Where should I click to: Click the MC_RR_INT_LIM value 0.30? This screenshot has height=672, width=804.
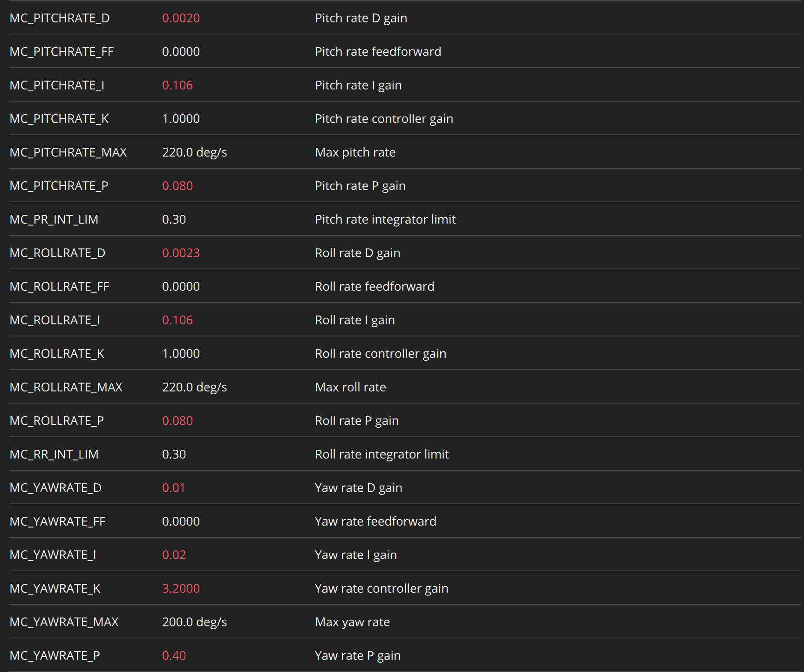pyautogui.click(x=174, y=454)
